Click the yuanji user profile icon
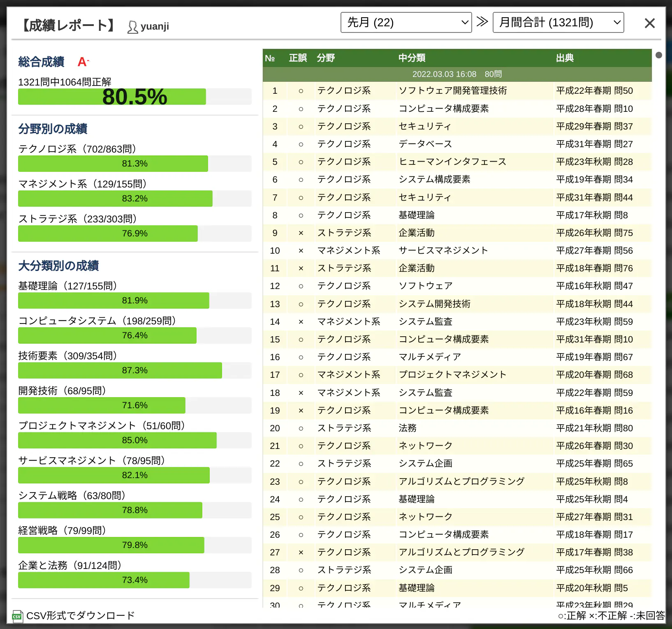672x629 pixels. [x=132, y=26]
